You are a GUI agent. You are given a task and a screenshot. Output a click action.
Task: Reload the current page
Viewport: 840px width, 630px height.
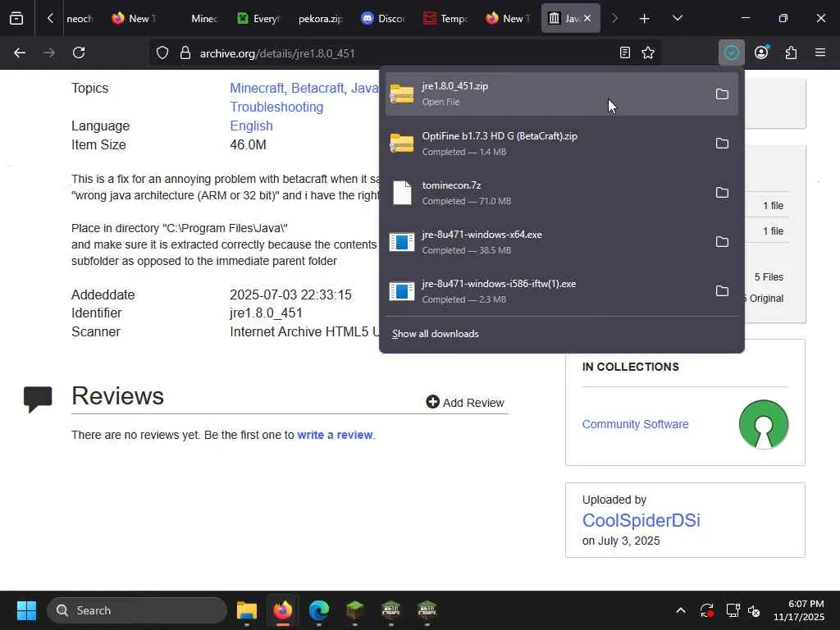click(79, 53)
